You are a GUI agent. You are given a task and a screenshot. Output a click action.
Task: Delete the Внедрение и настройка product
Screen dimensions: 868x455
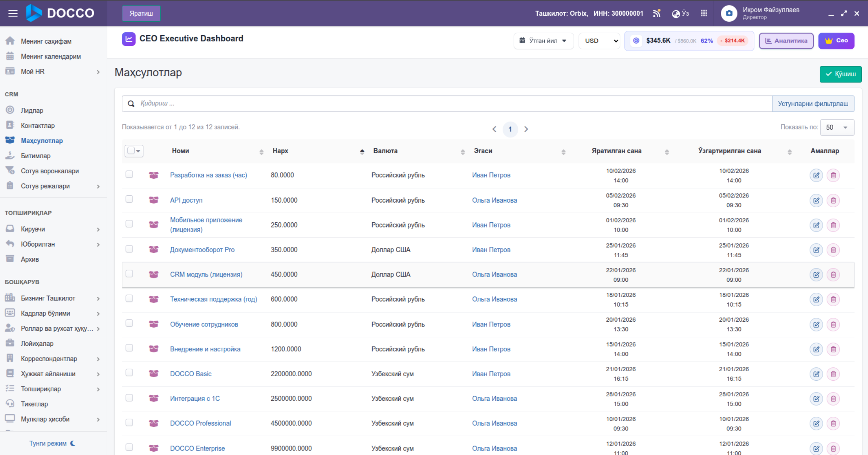(833, 349)
